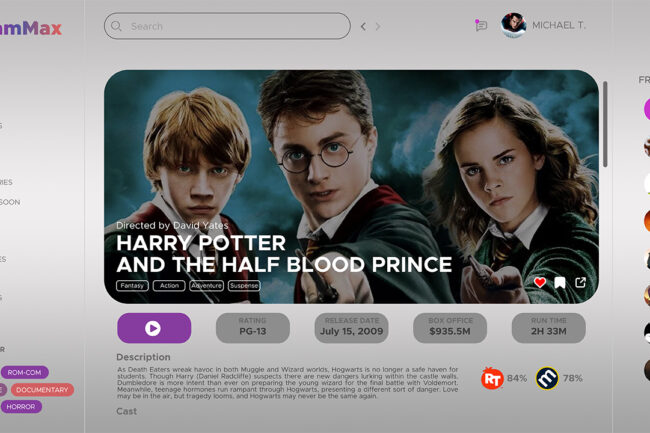Click the vertical scrollbar beside the banner
Screen dimensions: 650x433
click(605, 124)
